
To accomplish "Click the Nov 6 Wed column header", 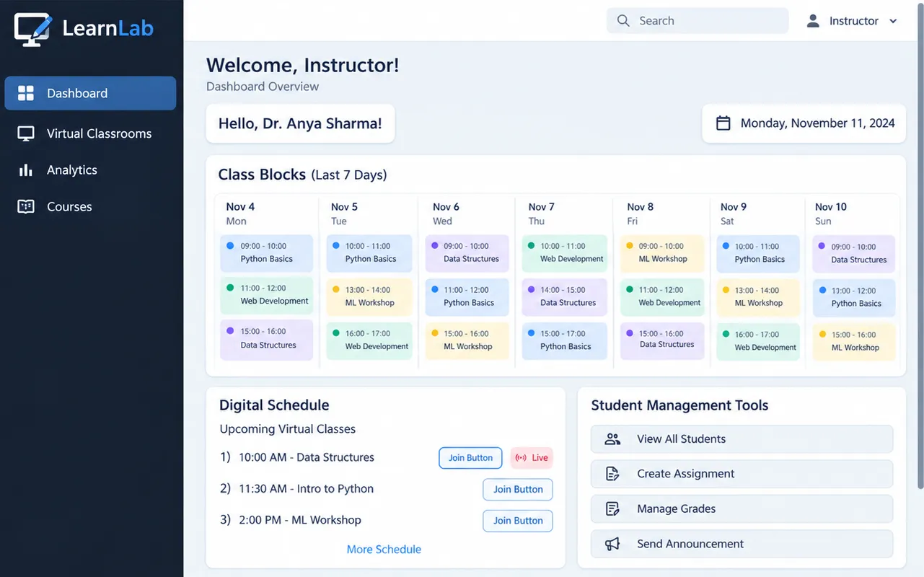I will pos(446,213).
